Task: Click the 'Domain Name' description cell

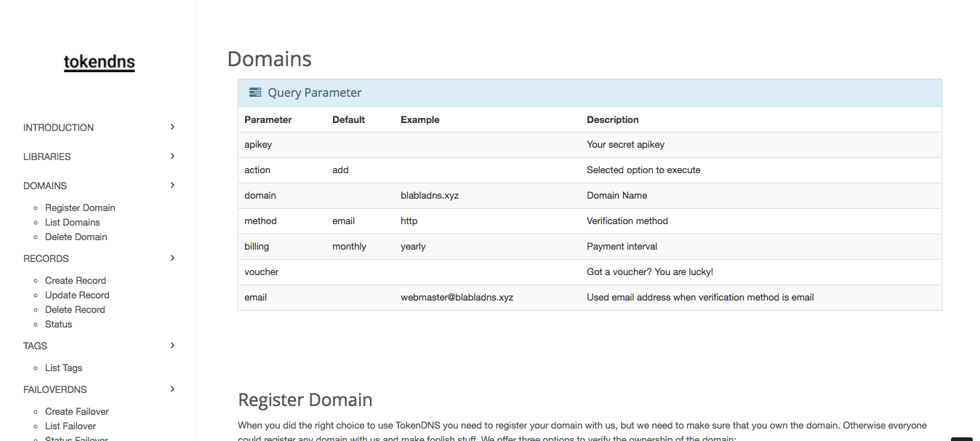Action: click(x=616, y=195)
